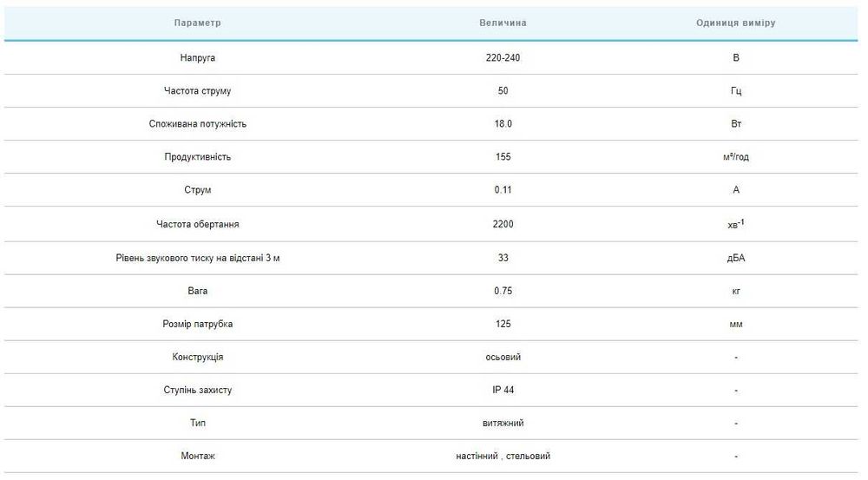The width and height of the screenshot is (868, 480).
Task: Click the 0.11 current value
Action: tap(503, 190)
